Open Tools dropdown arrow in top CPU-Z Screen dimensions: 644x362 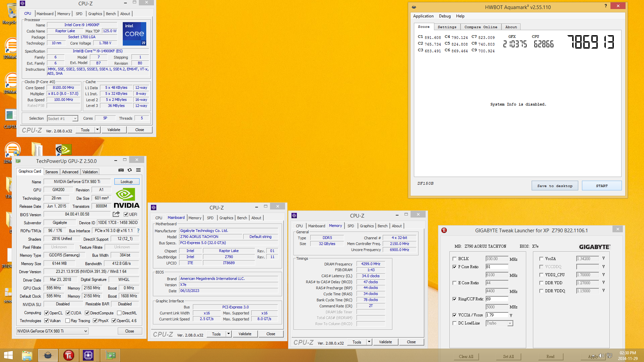tap(97, 130)
